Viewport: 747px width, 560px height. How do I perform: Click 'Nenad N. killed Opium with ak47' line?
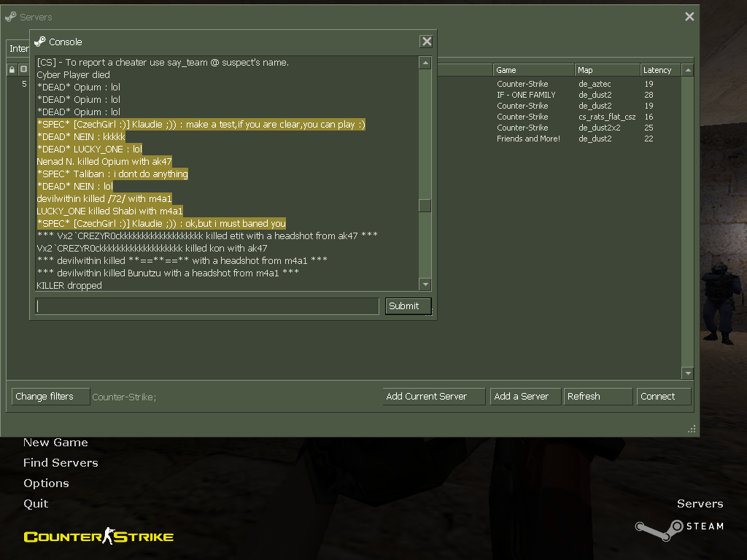pos(104,161)
